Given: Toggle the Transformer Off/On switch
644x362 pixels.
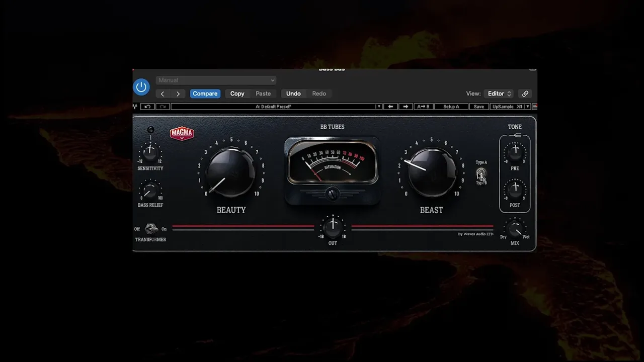Looking at the screenshot, I should [x=151, y=229].
